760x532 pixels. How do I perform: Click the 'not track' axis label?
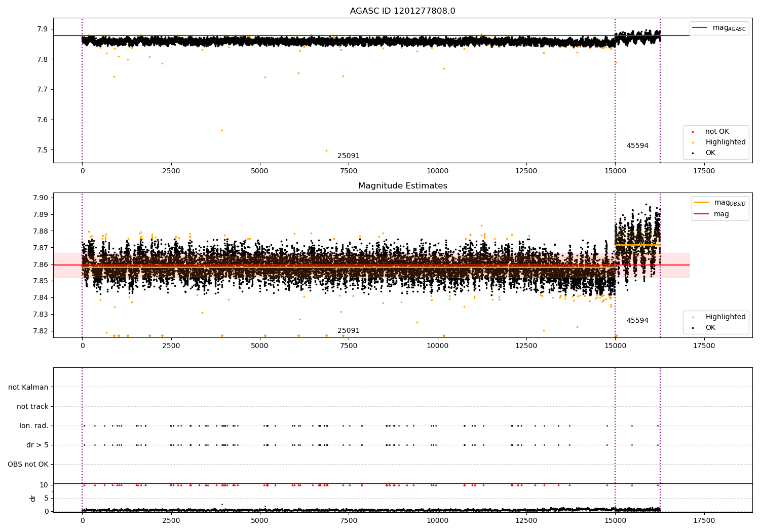coord(32,407)
